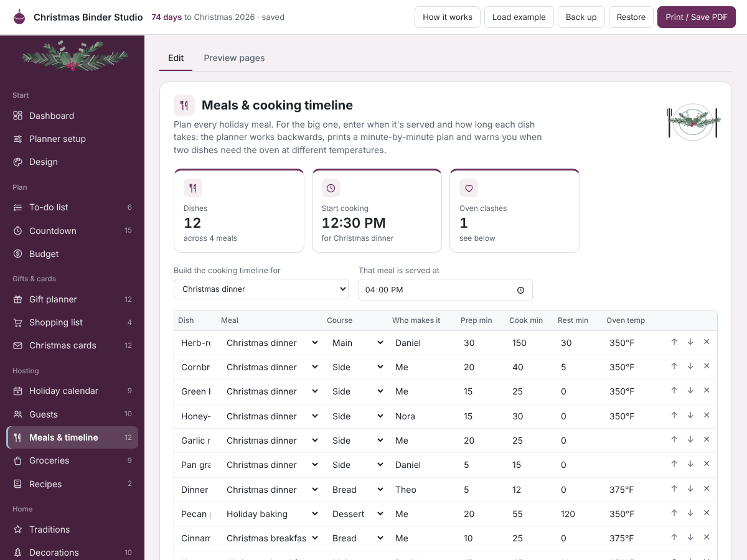Open the time picker clock icon
747x560 pixels.
coord(521,290)
